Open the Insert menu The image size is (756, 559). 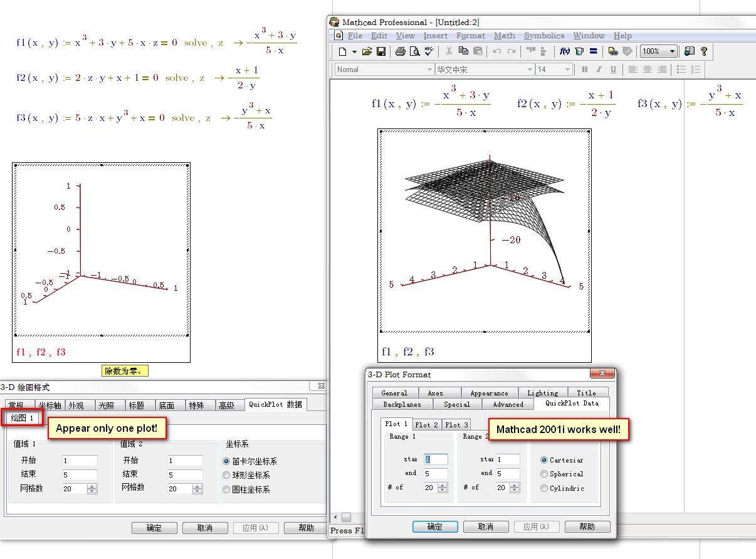coord(435,36)
